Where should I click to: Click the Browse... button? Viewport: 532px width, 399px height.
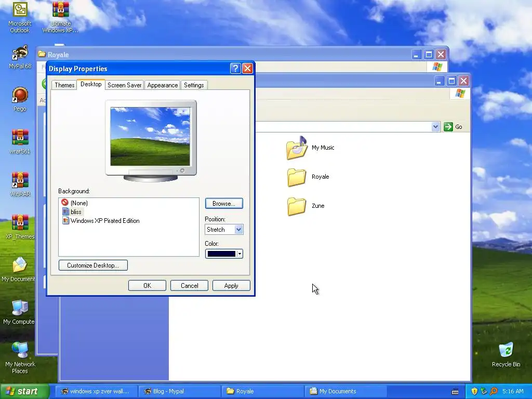tap(224, 204)
